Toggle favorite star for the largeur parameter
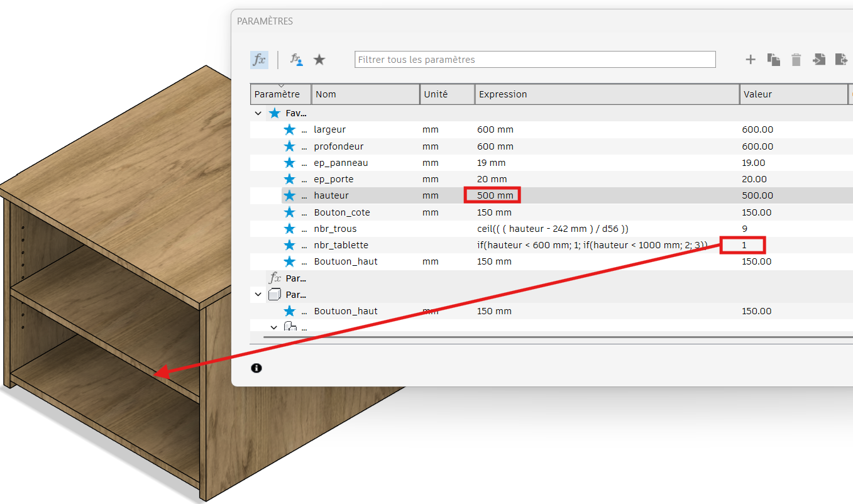This screenshot has height=504, width=853. click(x=289, y=129)
